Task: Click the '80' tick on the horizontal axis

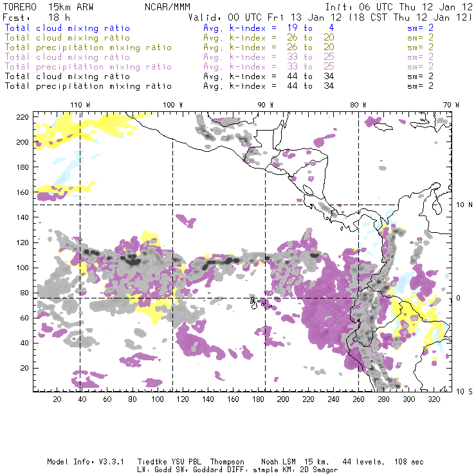Action: click(133, 399)
